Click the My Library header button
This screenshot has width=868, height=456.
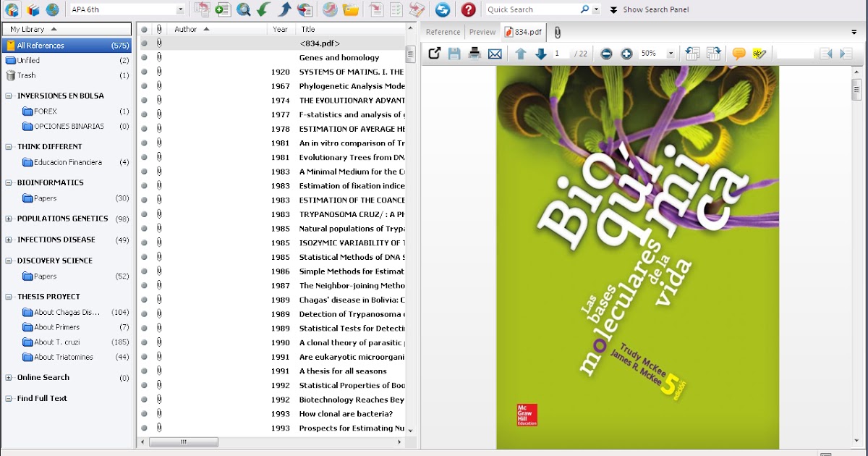click(x=67, y=29)
